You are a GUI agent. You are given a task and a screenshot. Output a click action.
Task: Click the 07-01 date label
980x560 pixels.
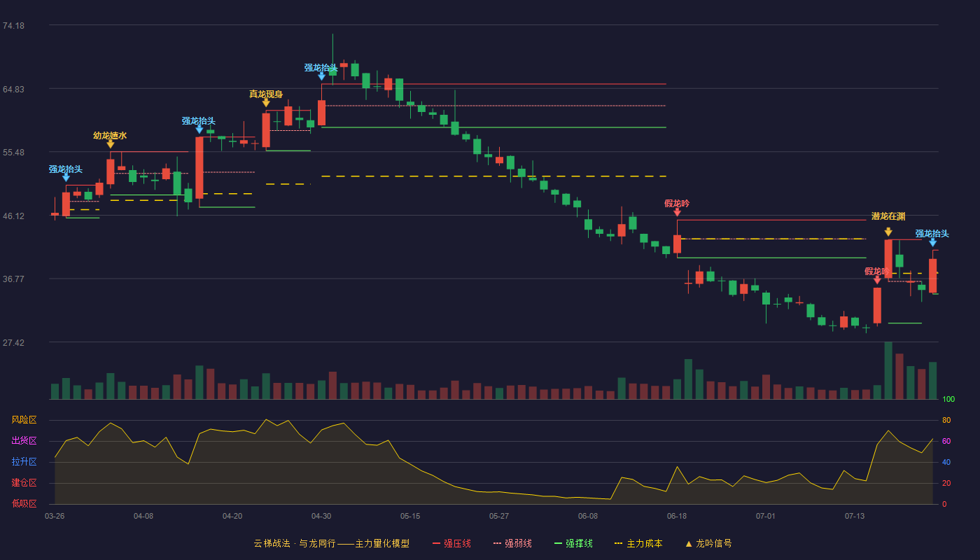click(x=766, y=516)
